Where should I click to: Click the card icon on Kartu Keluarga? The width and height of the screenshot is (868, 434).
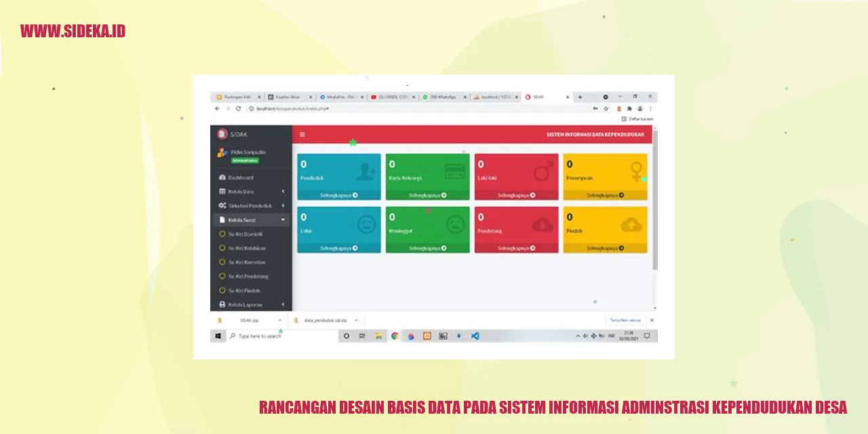[455, 172]
